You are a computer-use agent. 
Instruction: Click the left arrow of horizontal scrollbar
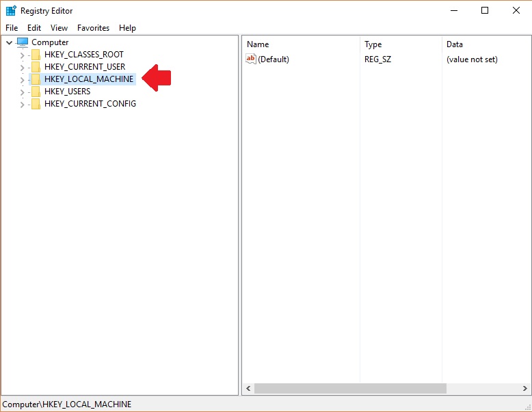(248, 389)
